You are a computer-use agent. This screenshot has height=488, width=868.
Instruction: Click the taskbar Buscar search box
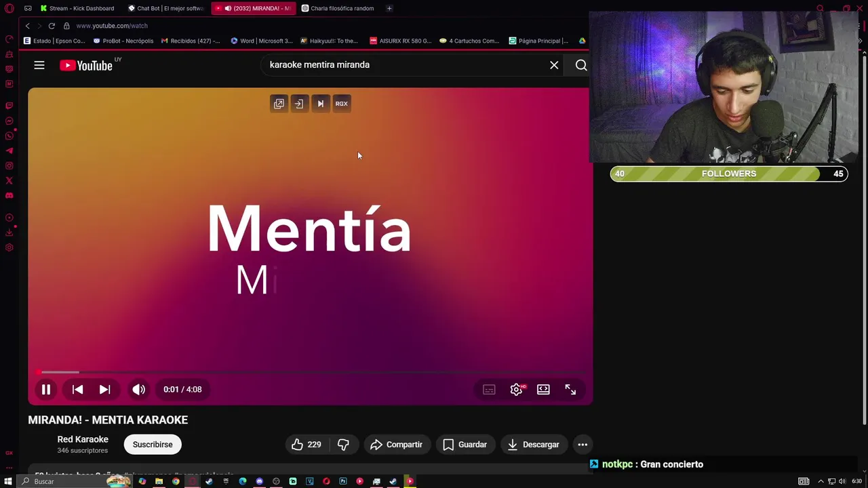point(75,481)
